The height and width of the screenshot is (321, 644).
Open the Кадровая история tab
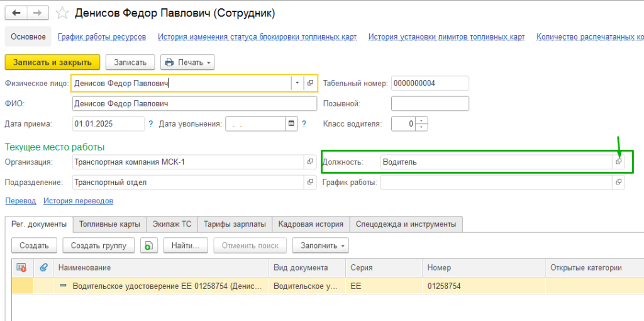pos(311,224)
